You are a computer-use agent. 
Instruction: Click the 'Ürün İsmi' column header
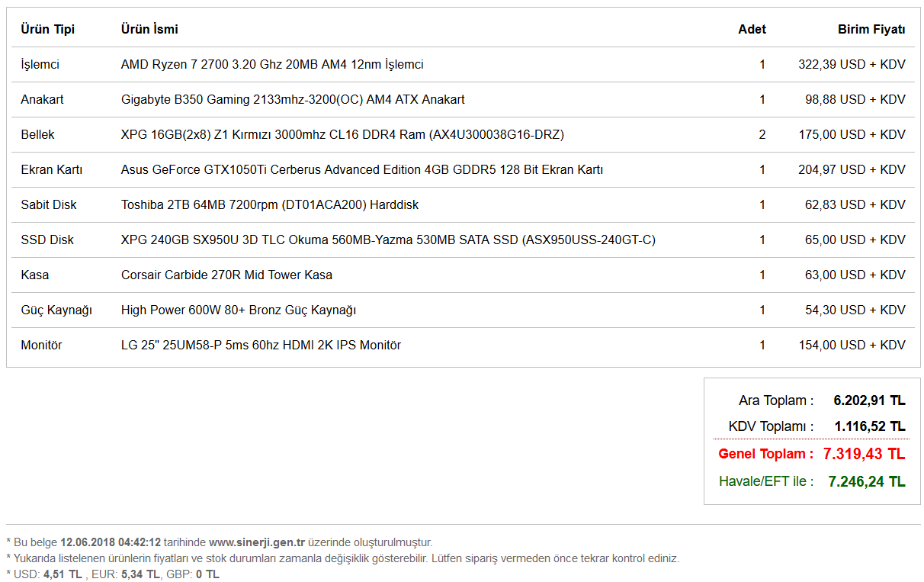coord(149,29)
